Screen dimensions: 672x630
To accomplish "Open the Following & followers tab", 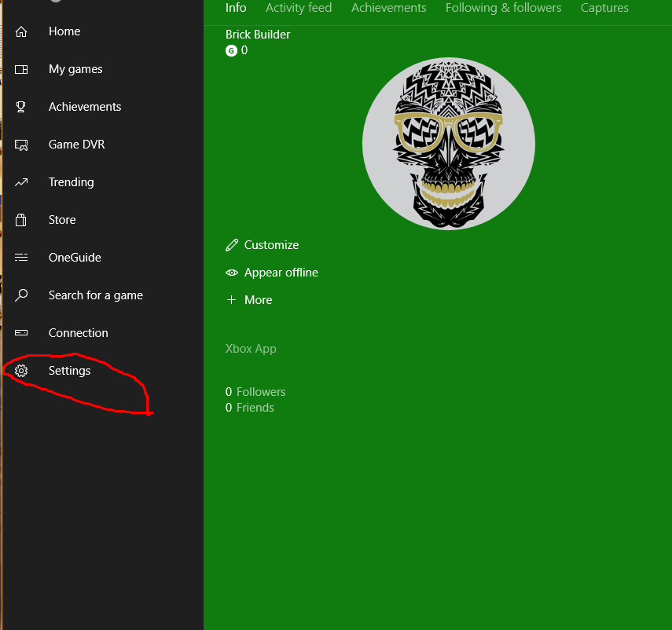I will [503, 8].
